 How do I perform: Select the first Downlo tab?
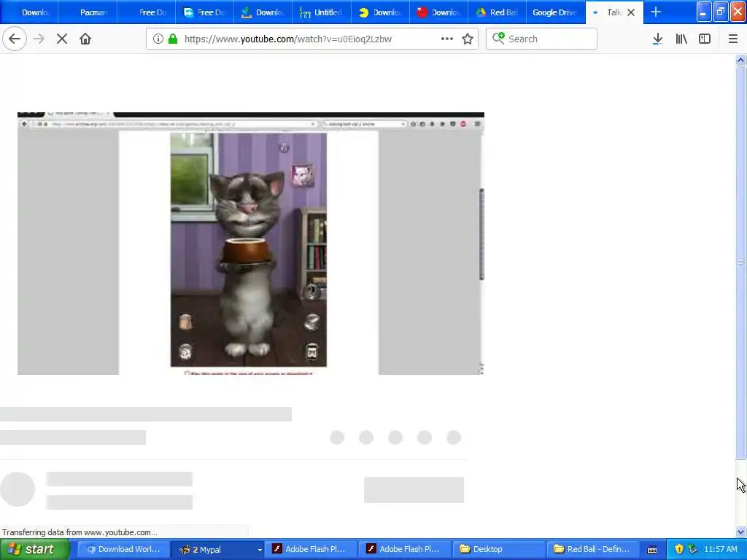tap(29, 12)
